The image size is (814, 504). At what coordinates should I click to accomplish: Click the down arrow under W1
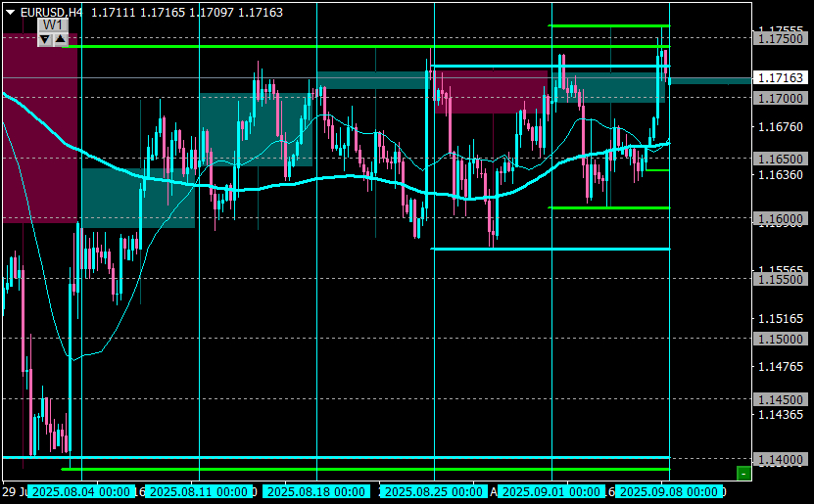pyautogui.click(x=45, y=39)
